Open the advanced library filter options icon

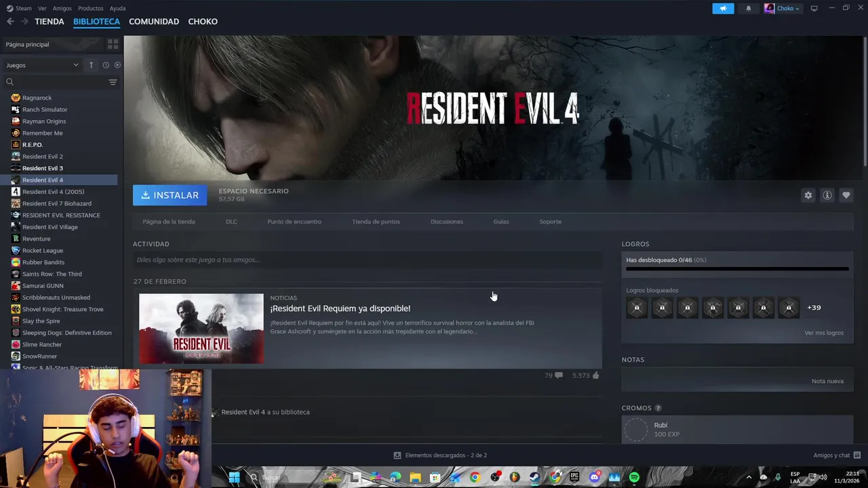point(113,82)
